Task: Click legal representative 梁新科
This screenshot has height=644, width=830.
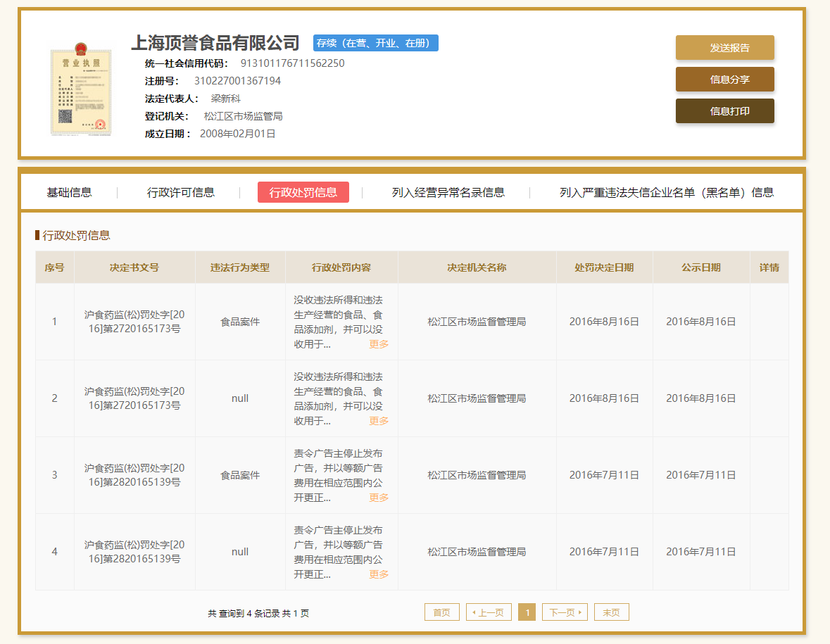Action: 225,99
